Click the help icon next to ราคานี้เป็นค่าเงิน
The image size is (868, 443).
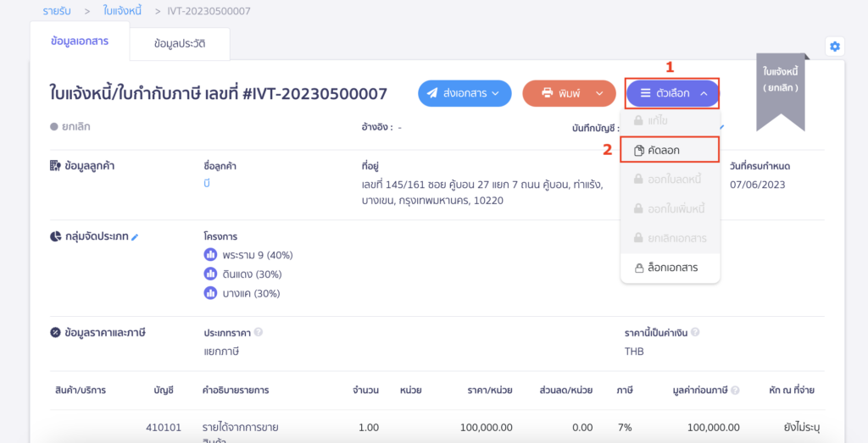point(695,332)
